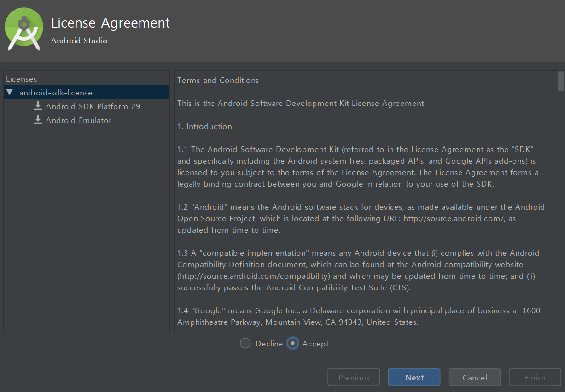Click the Cancel button
565x392 pixels.
(474, 377)
